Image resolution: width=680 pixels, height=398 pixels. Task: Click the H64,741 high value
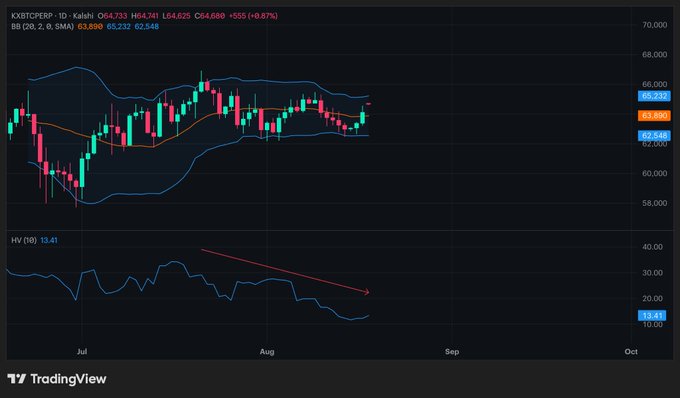(x=145, y=16)
